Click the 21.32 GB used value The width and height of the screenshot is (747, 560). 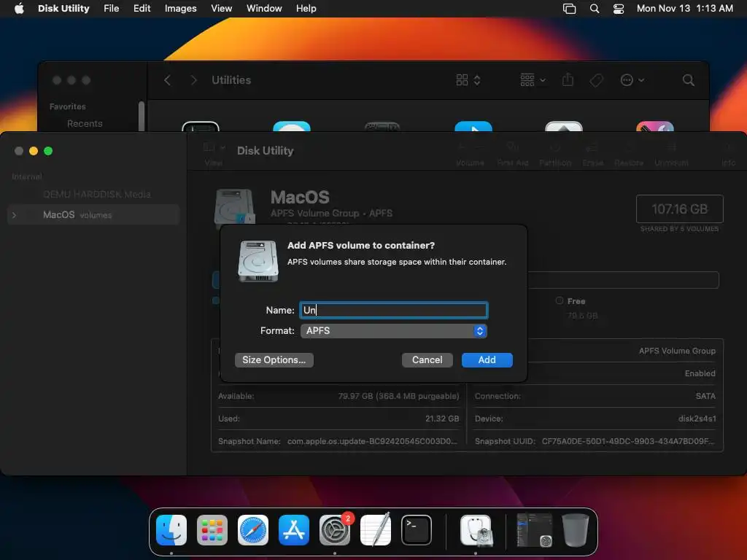pyautogui.click(x=442, y=419)
